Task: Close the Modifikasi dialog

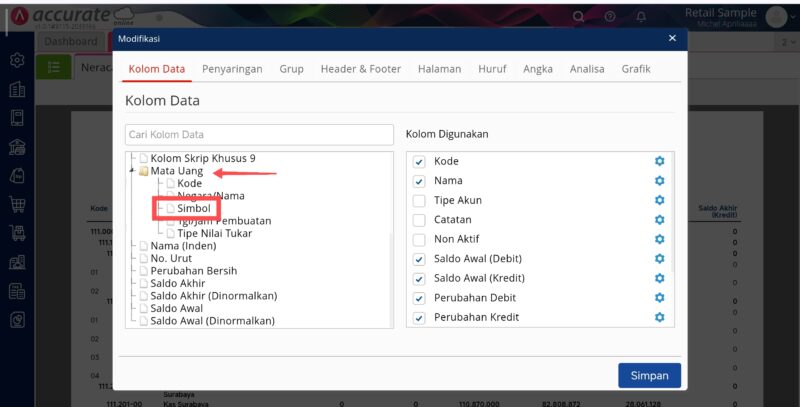Action: pos(672,38)
